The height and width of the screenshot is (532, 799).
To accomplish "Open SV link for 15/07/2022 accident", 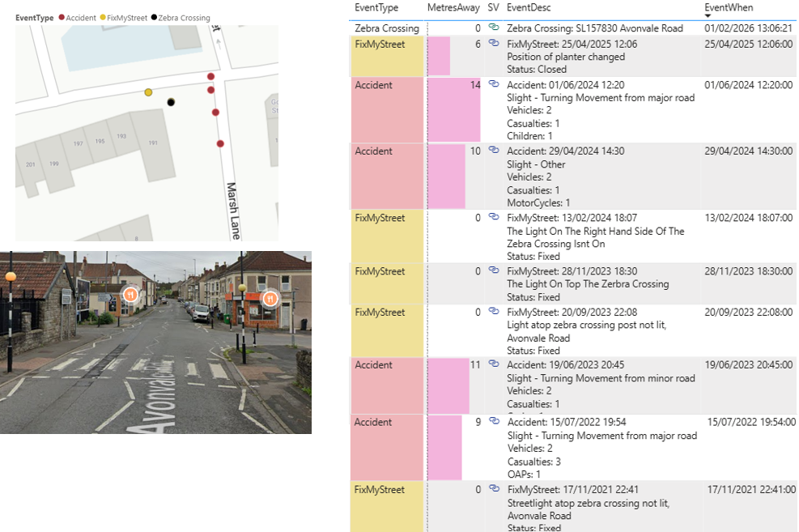I will [x=494, y=422].
